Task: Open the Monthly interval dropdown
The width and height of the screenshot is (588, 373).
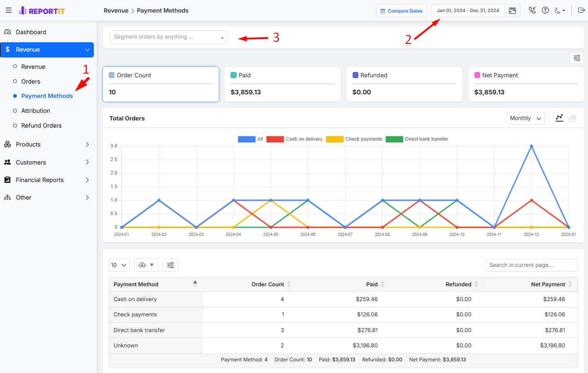Action: (525, 118)
